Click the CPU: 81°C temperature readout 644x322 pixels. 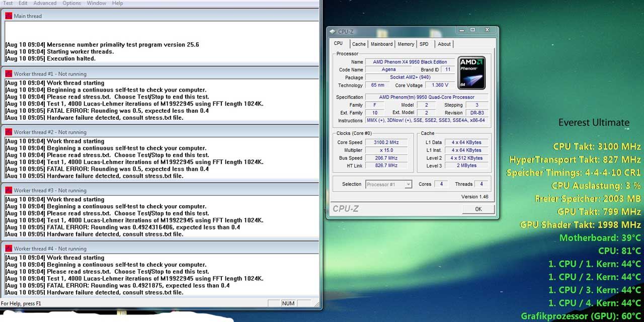619,251
